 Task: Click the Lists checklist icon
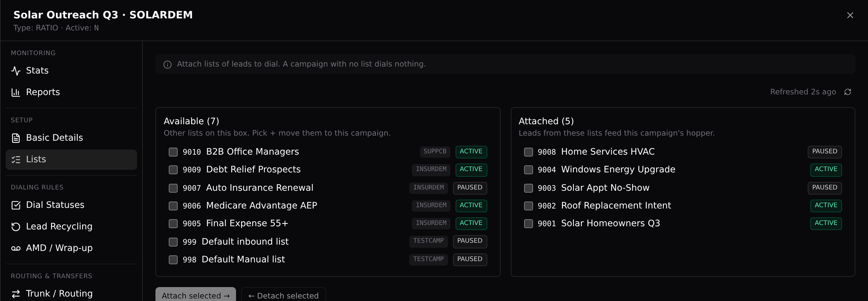[16, 160]
